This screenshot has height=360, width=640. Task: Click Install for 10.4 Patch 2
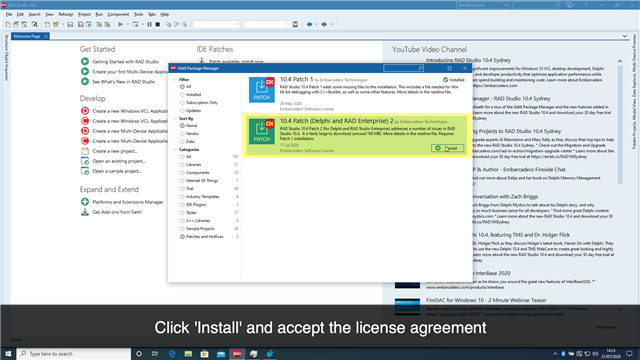(x=447, y=148)
